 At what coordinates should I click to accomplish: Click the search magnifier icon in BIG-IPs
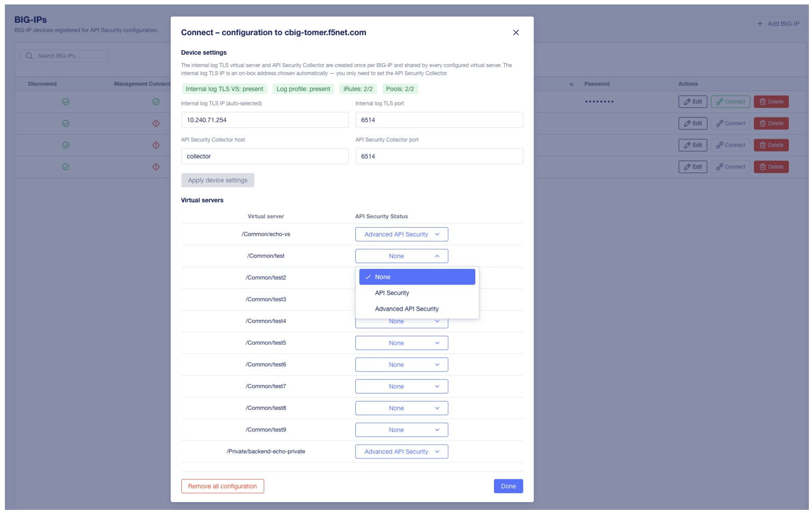click(x=29, y=56)
